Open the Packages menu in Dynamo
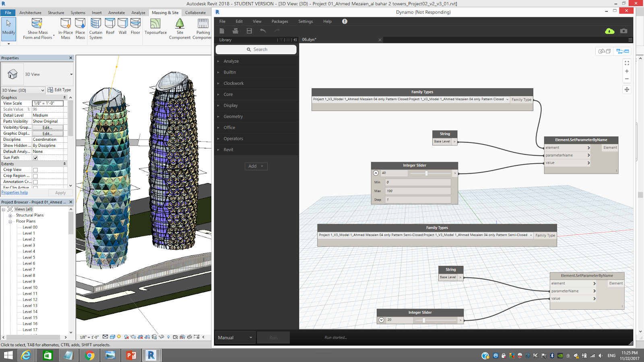This screenshot has width=644, height=362. pyautogui.click(x=279, y=21)
